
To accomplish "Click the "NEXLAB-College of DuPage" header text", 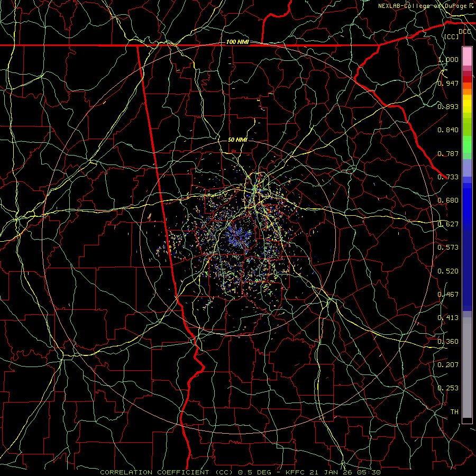I will 423,6.
